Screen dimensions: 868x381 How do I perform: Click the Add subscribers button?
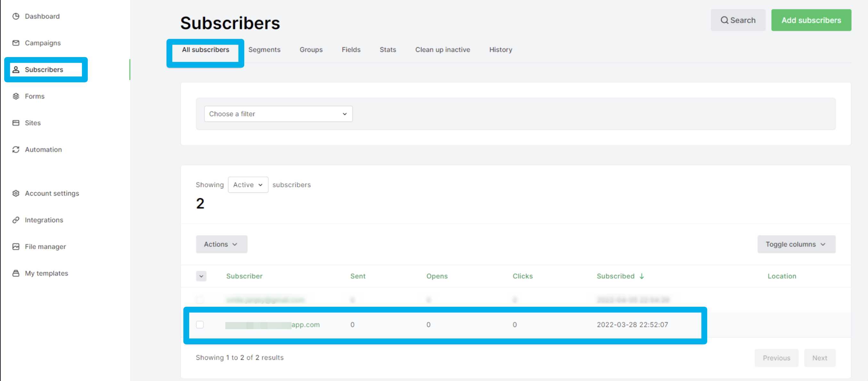(x=811, y=20)
